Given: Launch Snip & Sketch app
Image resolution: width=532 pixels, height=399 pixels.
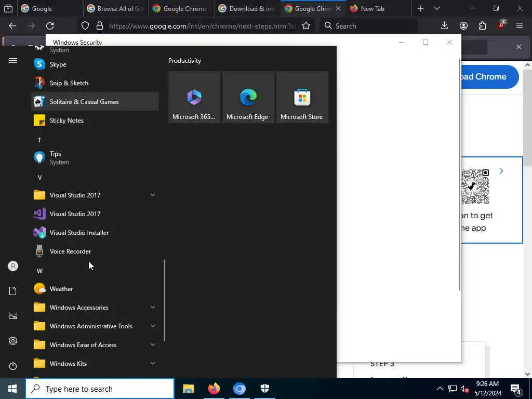Looking at the screenshot, I should pyautogui.click(x=95, y=83).
